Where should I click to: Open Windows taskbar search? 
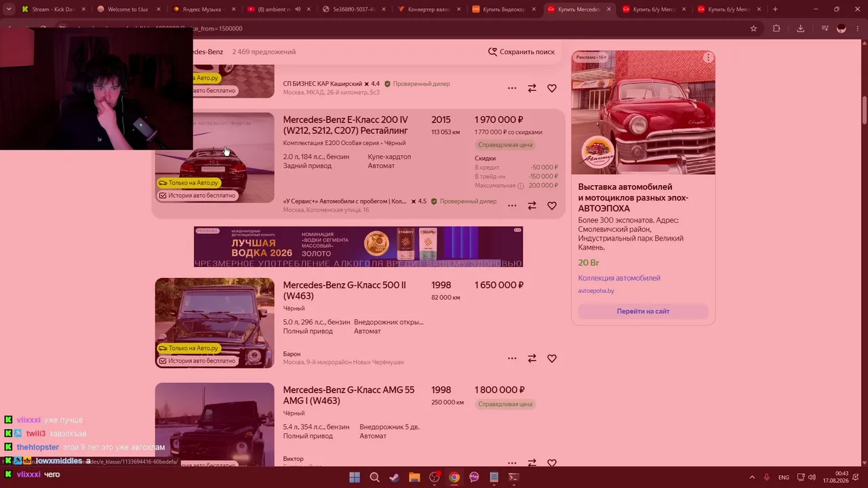click(x=374, y=477)
